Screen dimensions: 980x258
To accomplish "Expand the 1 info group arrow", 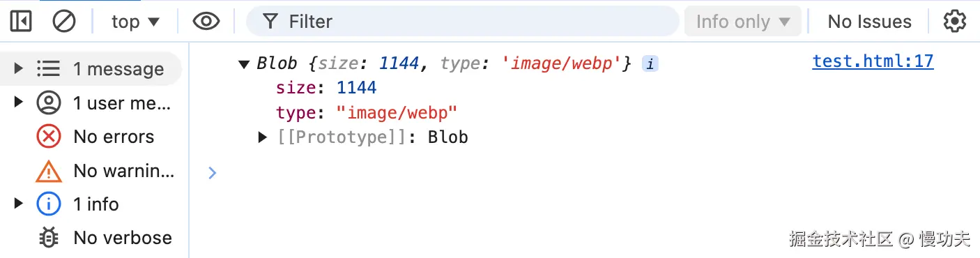I will 19,204.
